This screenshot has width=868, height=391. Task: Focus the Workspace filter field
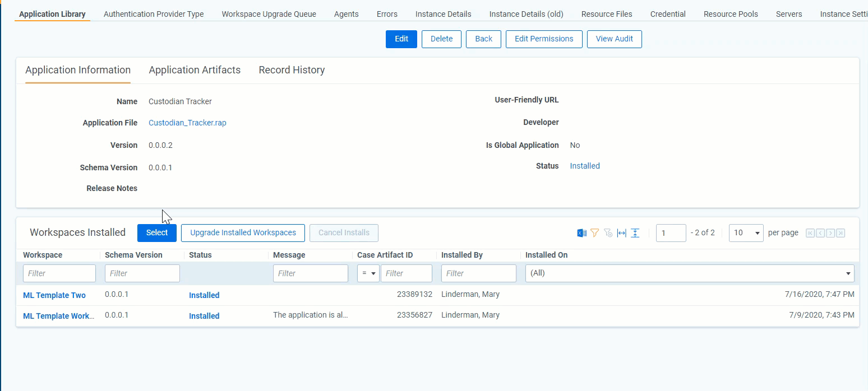(59, 273)
